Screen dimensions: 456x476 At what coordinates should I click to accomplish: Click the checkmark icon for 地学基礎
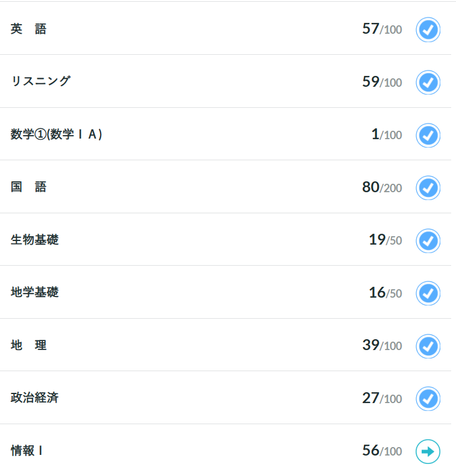point(428,293)
